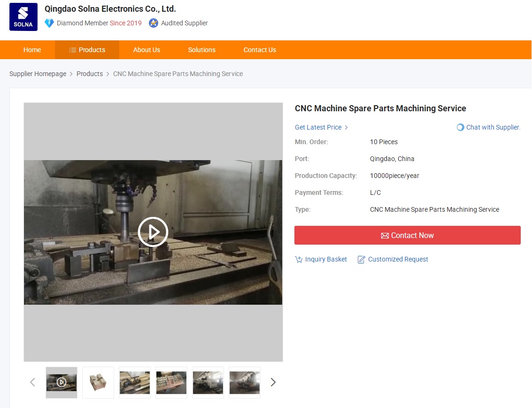Click the product title heading

(x=380, y=108)
